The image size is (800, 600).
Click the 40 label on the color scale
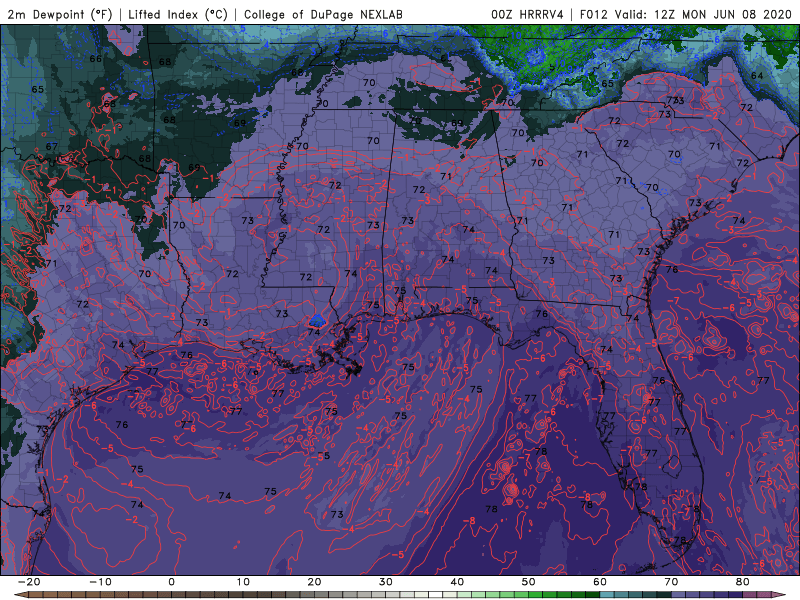coord(457,582)
